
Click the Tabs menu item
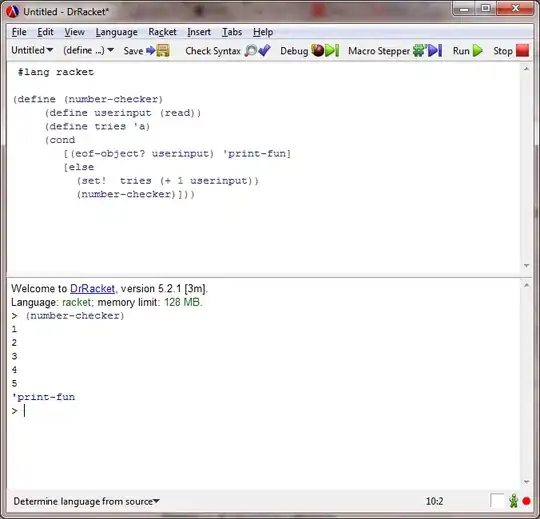232,32
